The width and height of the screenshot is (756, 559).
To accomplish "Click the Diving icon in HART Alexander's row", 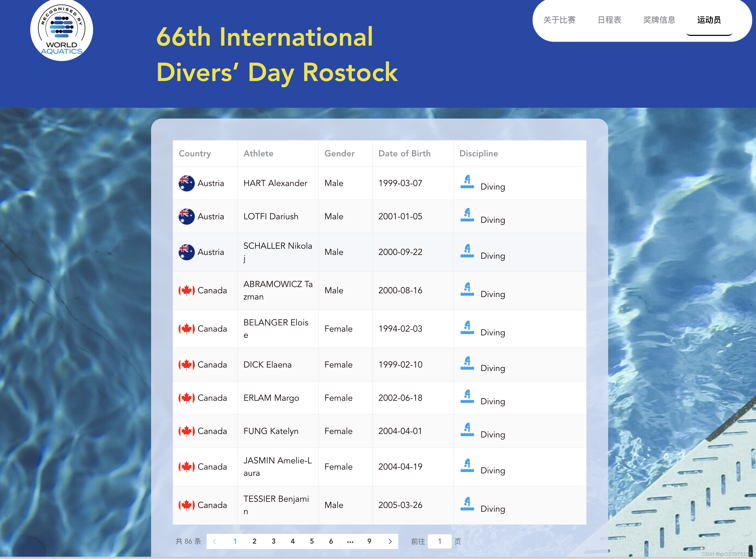I will click(467, 182).
